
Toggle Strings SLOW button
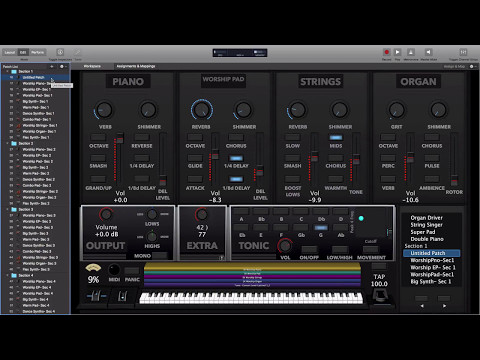coord(292,137)
